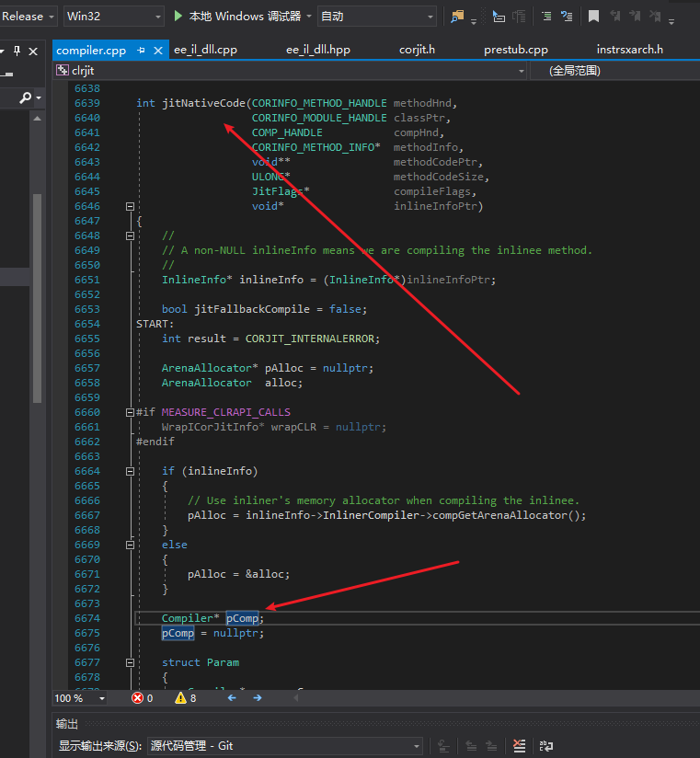This screenshot has height=758, width=700.
Task: Click the 输出 panel title
Action: (67, 724)
